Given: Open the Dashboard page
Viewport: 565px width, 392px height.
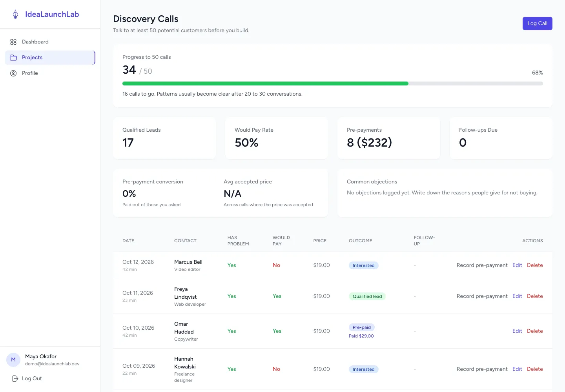Looking at the screenshot, I should 50,42.
